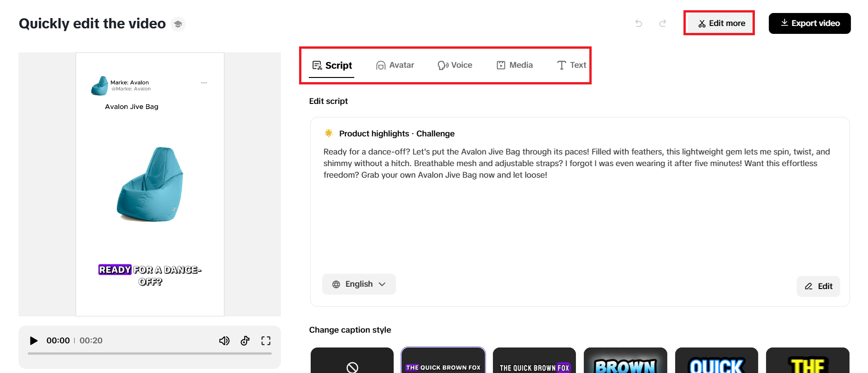
Task: Undo the last edit
Action: 639,23
